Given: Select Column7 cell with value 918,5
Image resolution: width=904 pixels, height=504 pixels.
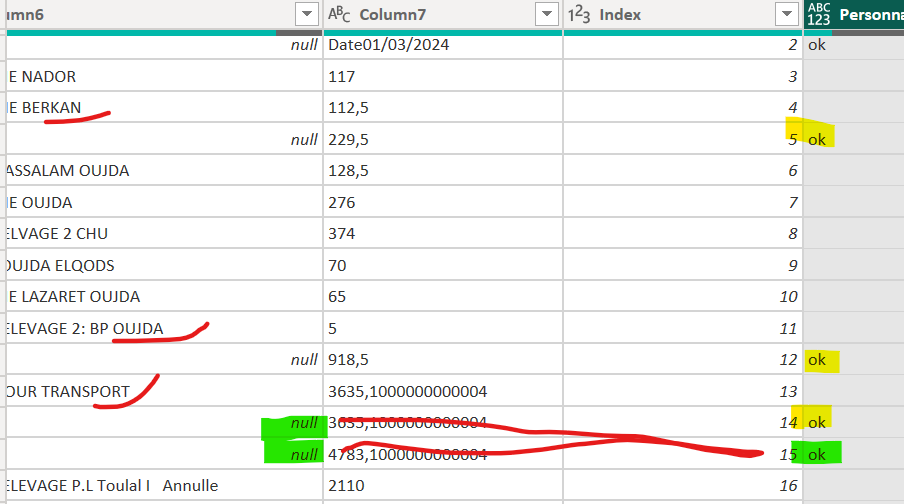Looking at the screenshot, I should (x=443, y=359).
